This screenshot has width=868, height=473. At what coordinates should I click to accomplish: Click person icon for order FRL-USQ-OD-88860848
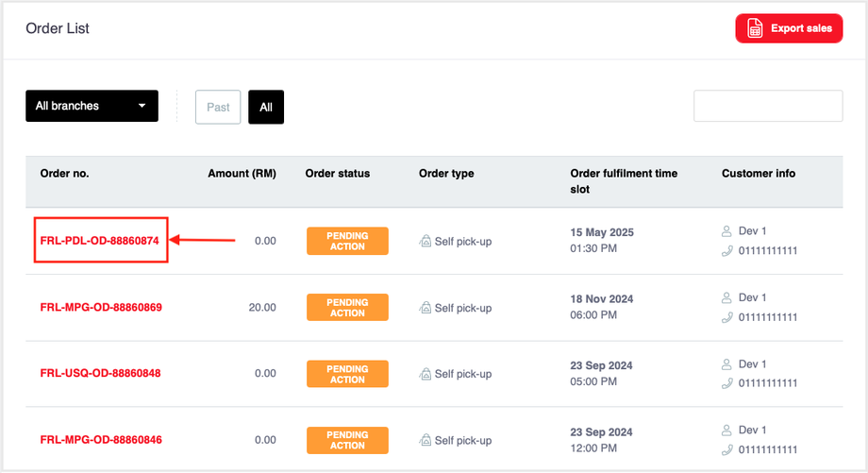(x=726, y=364)
